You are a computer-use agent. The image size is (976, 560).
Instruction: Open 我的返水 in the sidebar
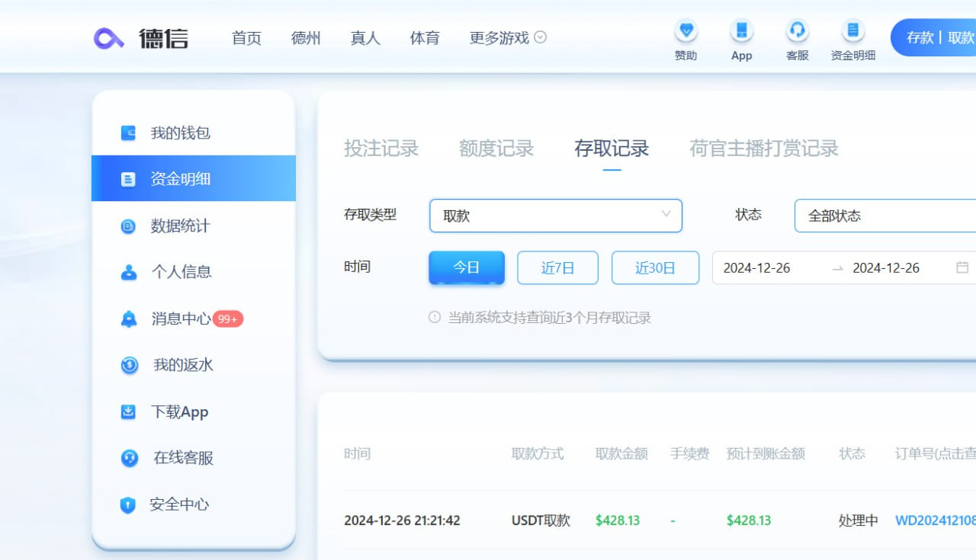(194, 365)
